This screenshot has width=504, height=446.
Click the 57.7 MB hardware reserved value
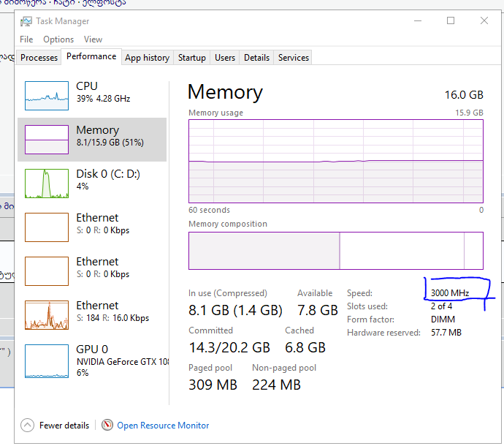[446, 333]
